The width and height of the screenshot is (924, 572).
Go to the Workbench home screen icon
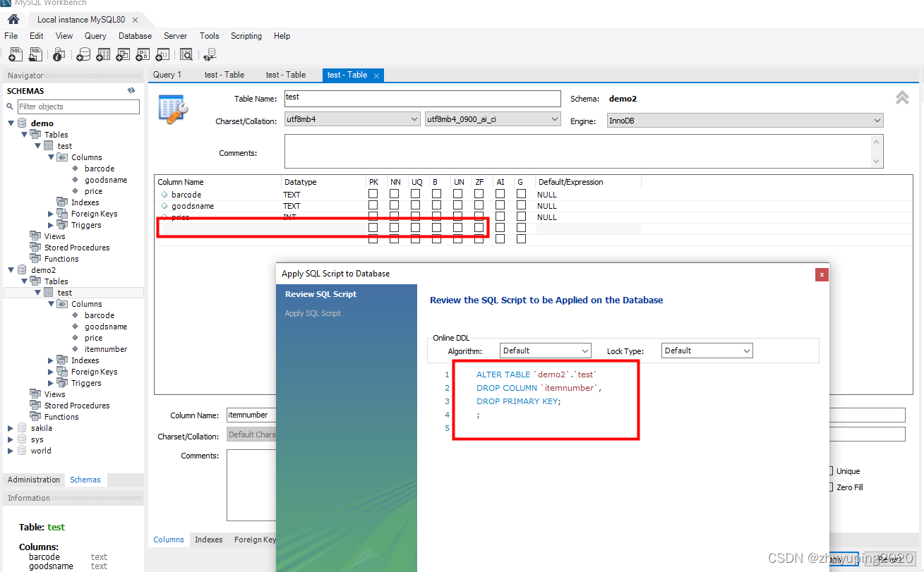tap(13, 19)
